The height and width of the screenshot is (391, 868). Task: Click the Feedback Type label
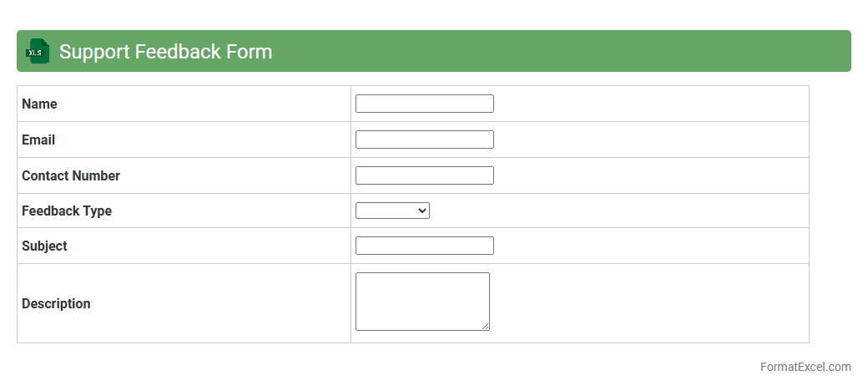(x=67, y=211)
